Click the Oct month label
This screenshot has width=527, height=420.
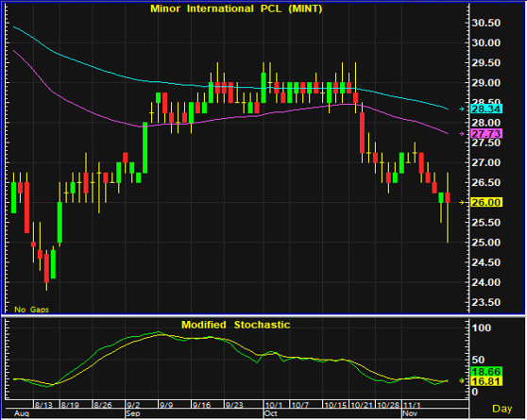coord(270,413)
